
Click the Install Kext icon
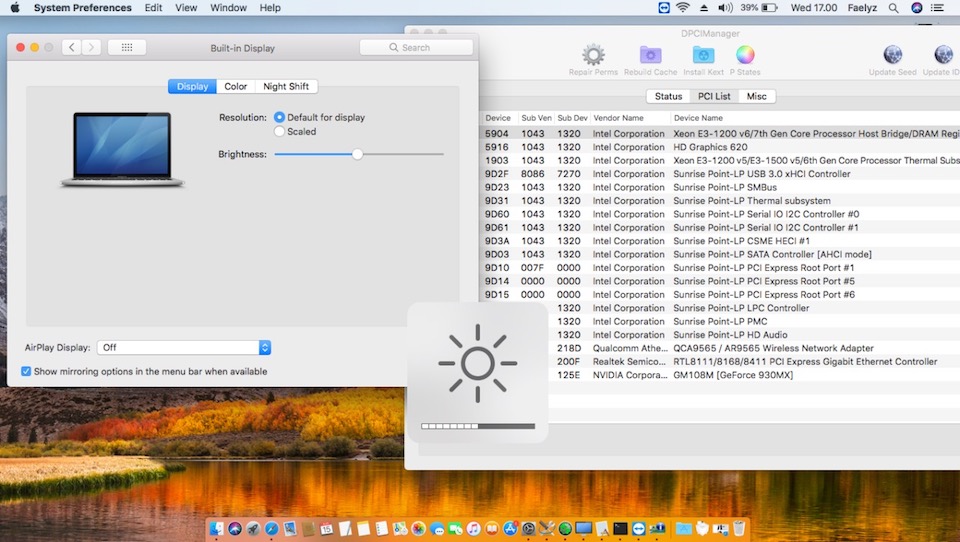point(703,55)
